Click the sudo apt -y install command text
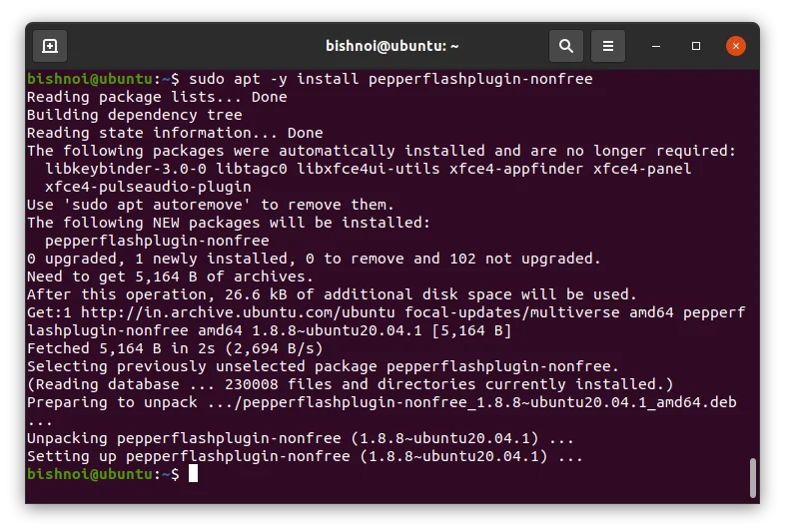Screen dimensions: 785x532 point(391,79)
